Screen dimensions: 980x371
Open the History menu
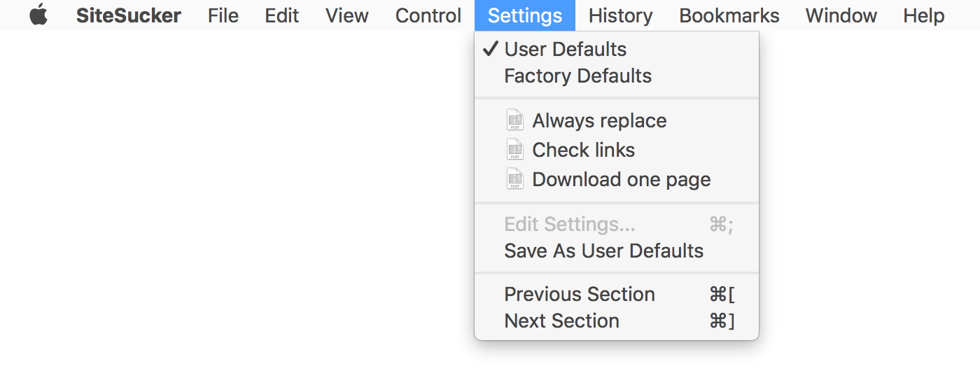coord(621,15)
